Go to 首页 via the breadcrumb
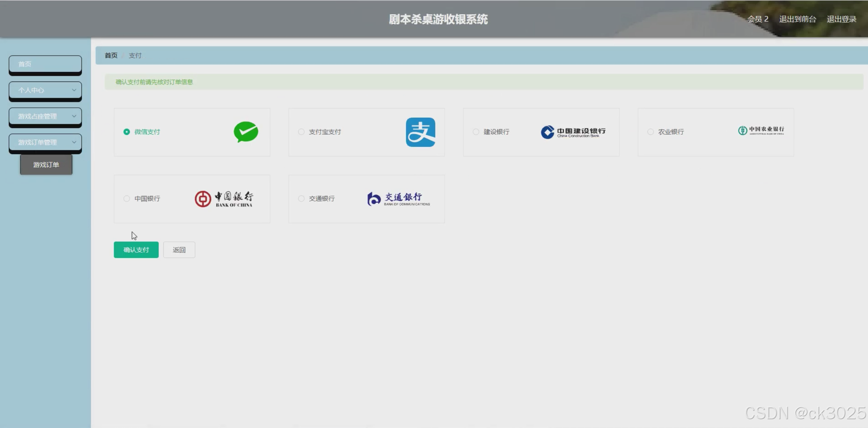The width and height of the screenshot is (868, 428). 111,55
